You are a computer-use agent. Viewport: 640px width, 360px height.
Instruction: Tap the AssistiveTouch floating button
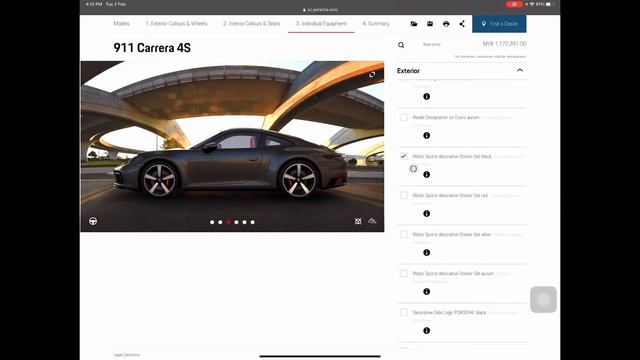point(543,300)
